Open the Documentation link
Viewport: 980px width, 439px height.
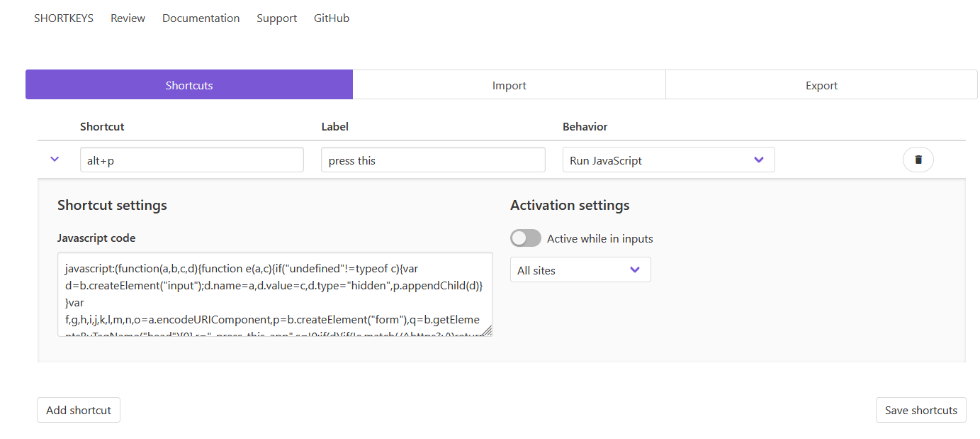[201, 18]
